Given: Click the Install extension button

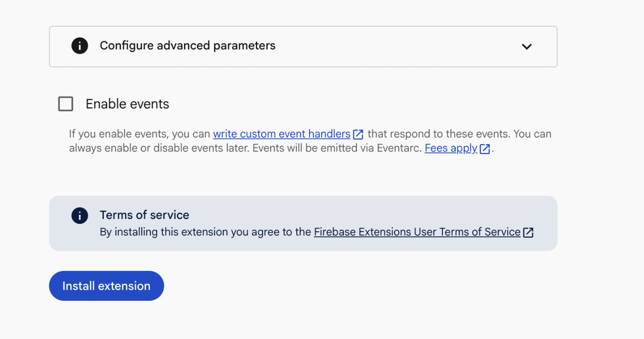Looking at the screenshot, I should pos(107,286).
